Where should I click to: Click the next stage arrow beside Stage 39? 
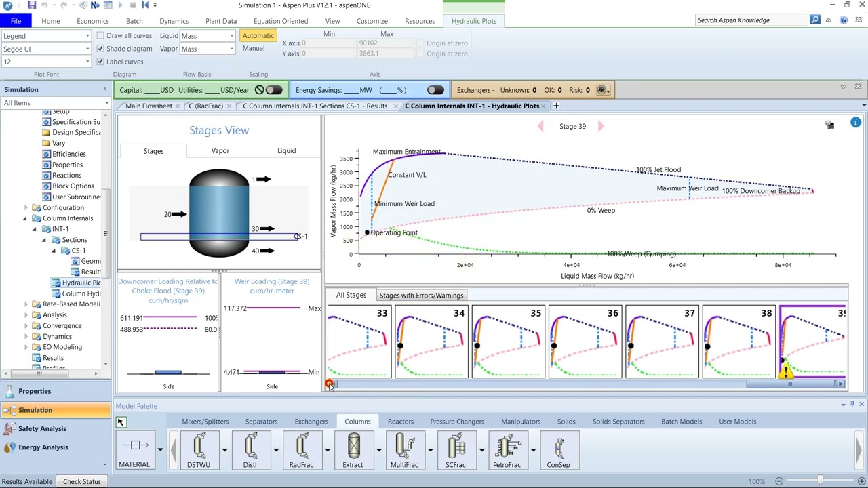coord(600,126)
